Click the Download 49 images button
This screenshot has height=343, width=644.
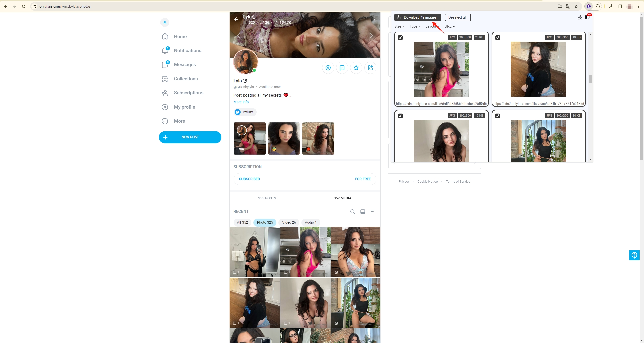[417, 17]
